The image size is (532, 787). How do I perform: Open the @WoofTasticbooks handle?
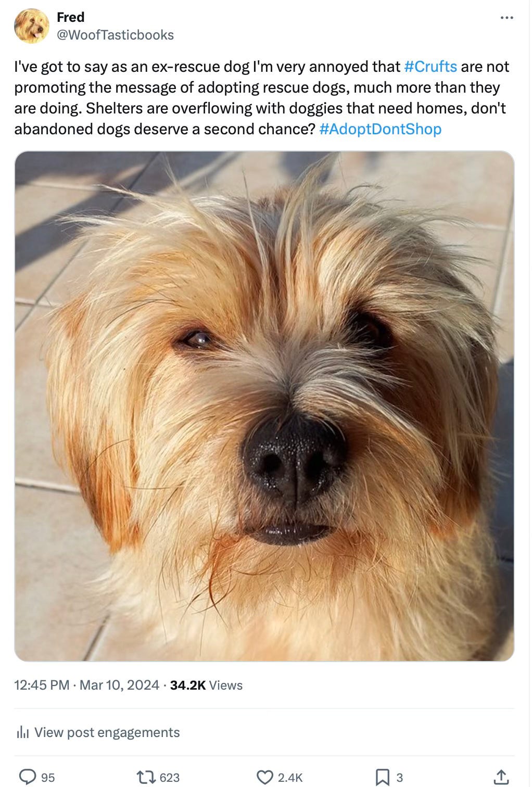tap(115, 35)
